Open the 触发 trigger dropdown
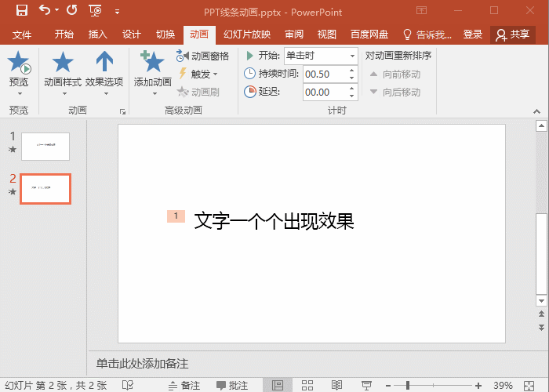 coord(198,74)
